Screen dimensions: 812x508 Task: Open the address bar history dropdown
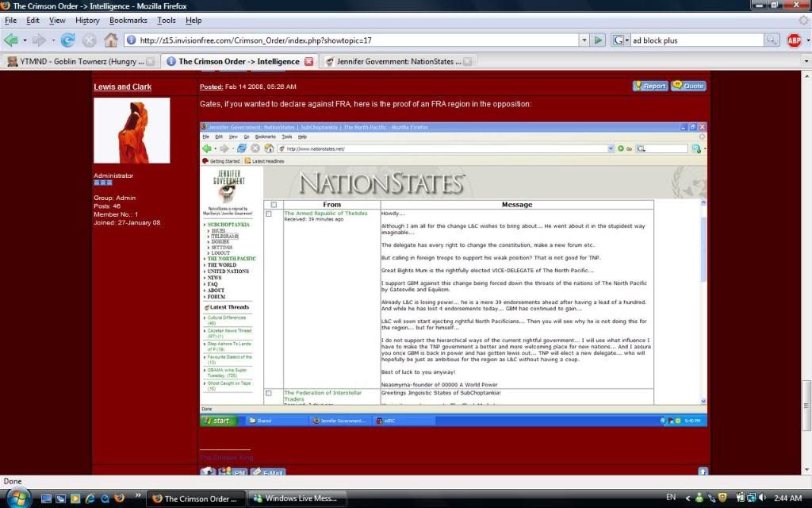pos(584,40)
